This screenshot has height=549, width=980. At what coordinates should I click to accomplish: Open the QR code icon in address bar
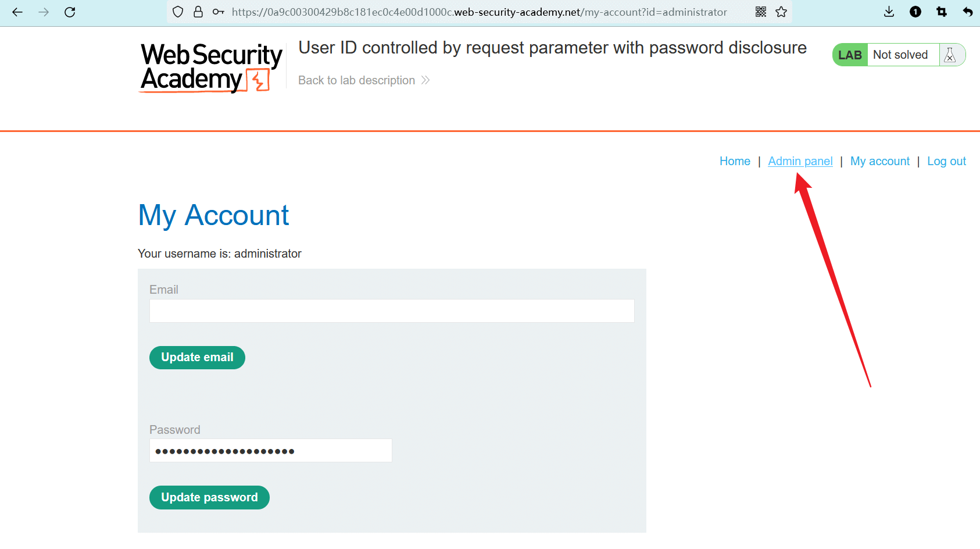pyautogui.click(x=761, y=12)
